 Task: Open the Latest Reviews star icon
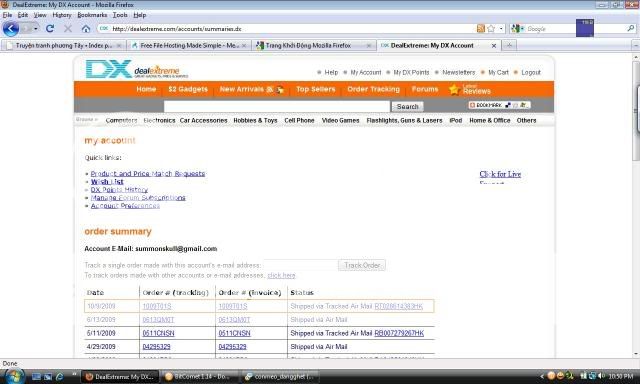tap(454, 89)
